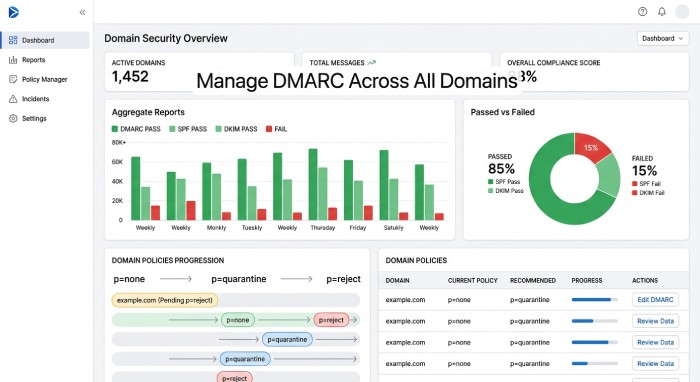Click the light green donut segment
This screenshot has width=700, height=382.
pyautogui.click(x=609, y=175)
